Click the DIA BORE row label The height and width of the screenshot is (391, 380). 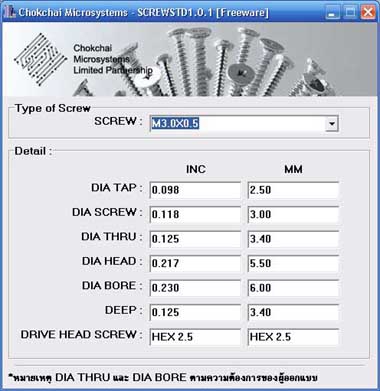(112, 286)
